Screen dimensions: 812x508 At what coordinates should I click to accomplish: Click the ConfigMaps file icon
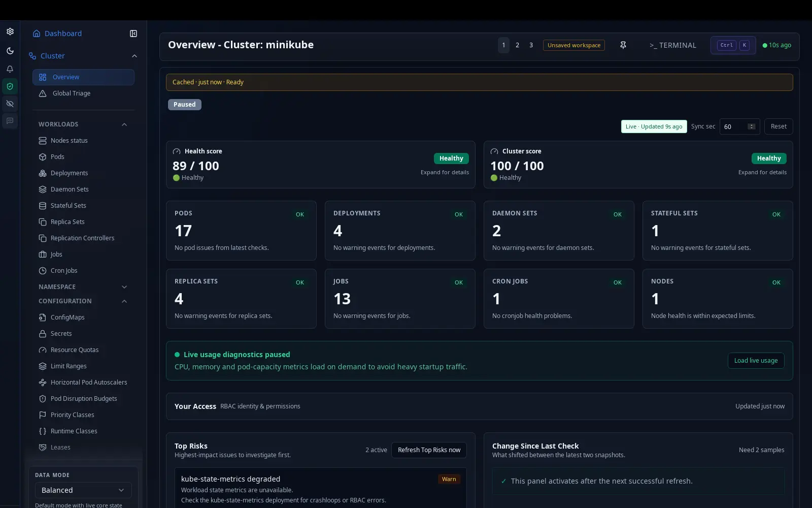(x=43, y=317)
